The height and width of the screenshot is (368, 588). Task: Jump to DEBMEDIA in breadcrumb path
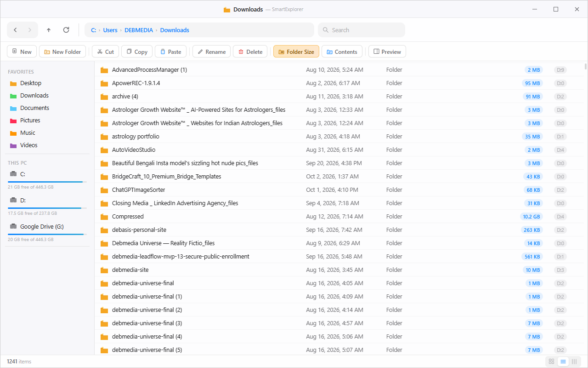coord(139,30)
